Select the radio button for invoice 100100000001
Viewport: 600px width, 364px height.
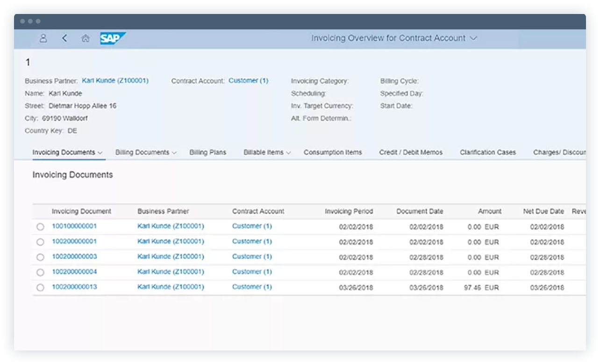point(40,227)
